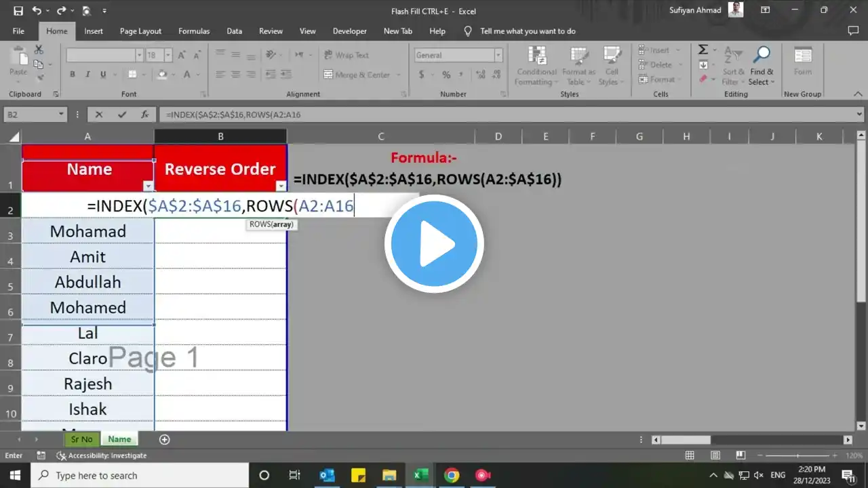This screenshot has height=488, width=868.
Task: Click the Undo arrow in Quick Access
Action: point(37,11)
